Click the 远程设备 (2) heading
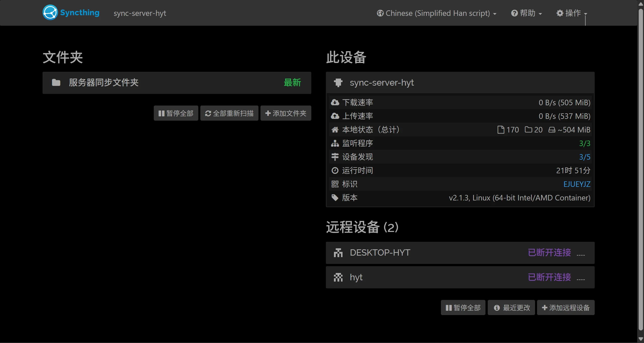Viewport: 644px width, 343px height. click(x=362, y=227)
